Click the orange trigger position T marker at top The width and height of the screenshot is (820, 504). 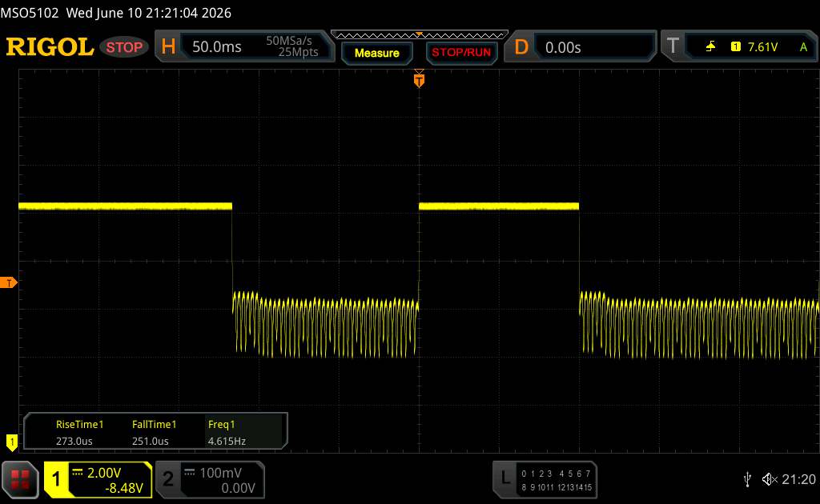pos(419,80)
